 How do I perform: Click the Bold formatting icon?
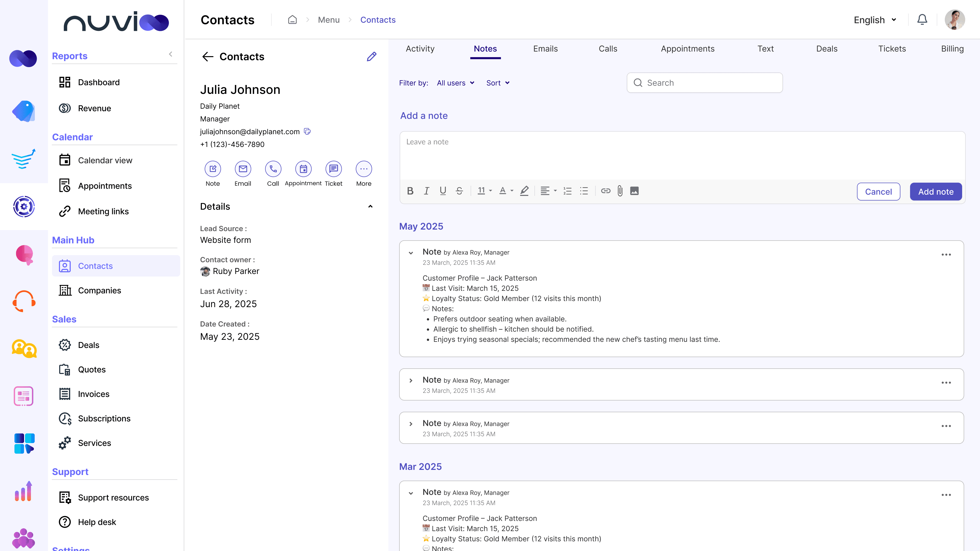(410, 191)
